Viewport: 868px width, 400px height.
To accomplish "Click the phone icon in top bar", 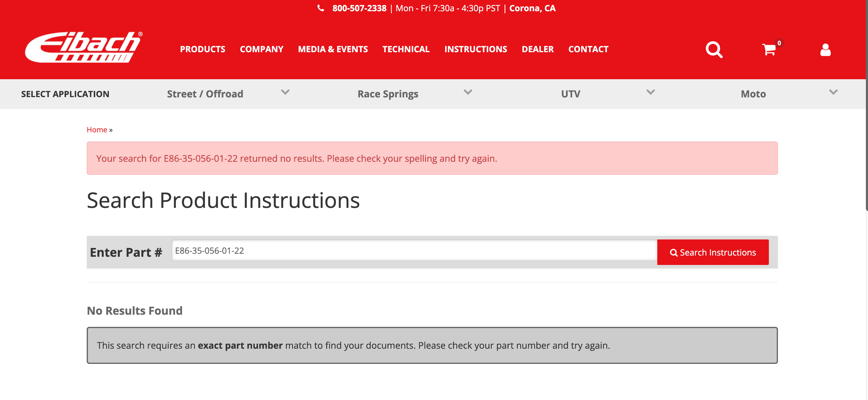I will point(321,8).
